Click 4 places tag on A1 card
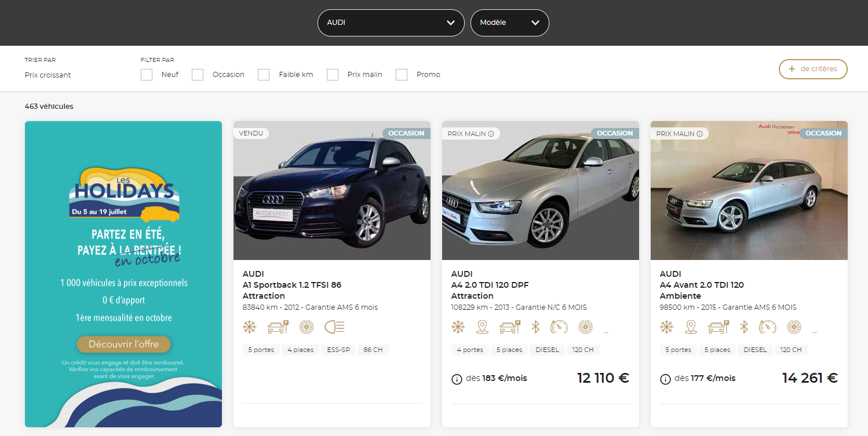 300,350
